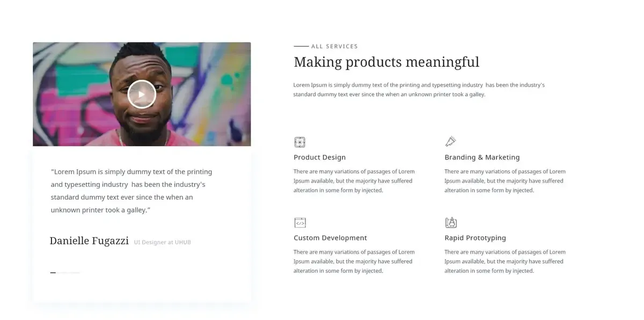Click the Branding & Marketing megaphone icon
Viewport: 644px width, 320px height.
pos(450,142)
